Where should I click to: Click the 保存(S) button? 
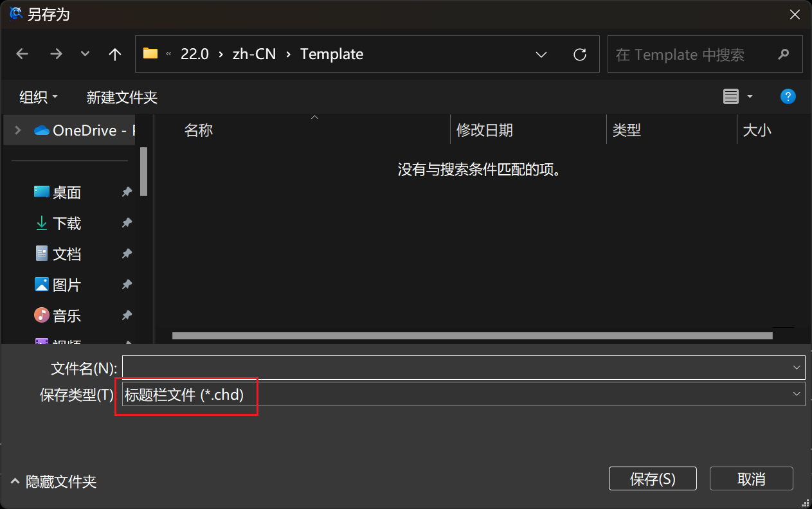coord(653,479)
